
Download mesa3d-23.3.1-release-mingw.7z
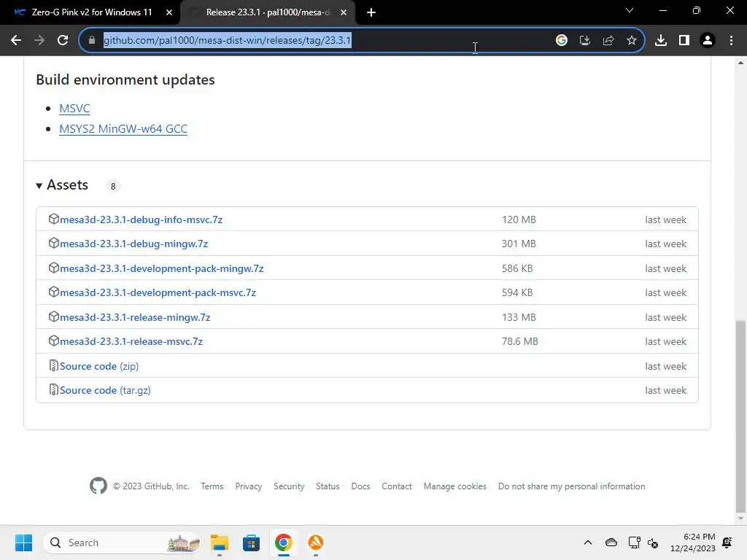coord(135,317)
